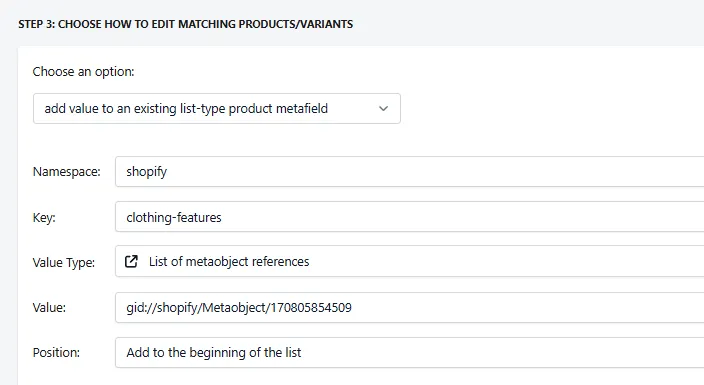This screenshot has width=704, height=385.
Task: Click the Key field with clothing-features
Action: click(409, 217)
